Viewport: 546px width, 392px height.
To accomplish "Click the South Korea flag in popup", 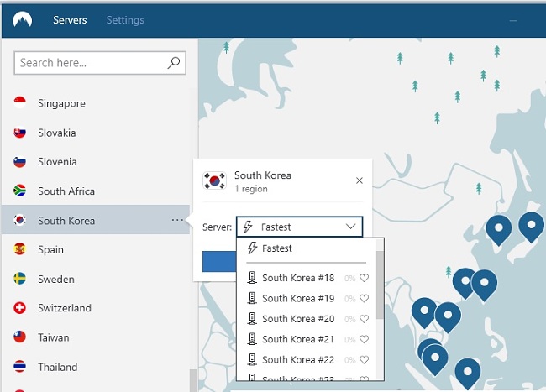I will tap(214, 180).
